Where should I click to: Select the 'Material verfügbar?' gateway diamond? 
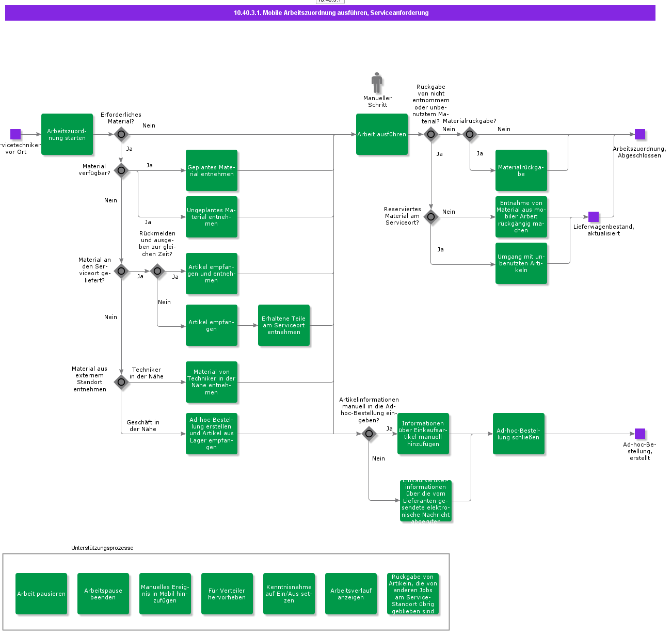pyautogui.click(x=121, y=170)
